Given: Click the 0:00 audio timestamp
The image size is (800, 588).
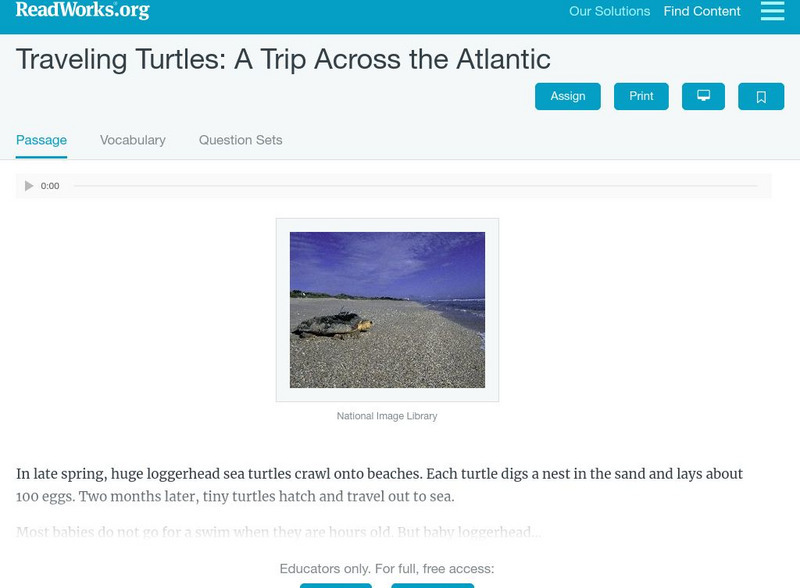Looking at the screenshot, I should (50, 186).
